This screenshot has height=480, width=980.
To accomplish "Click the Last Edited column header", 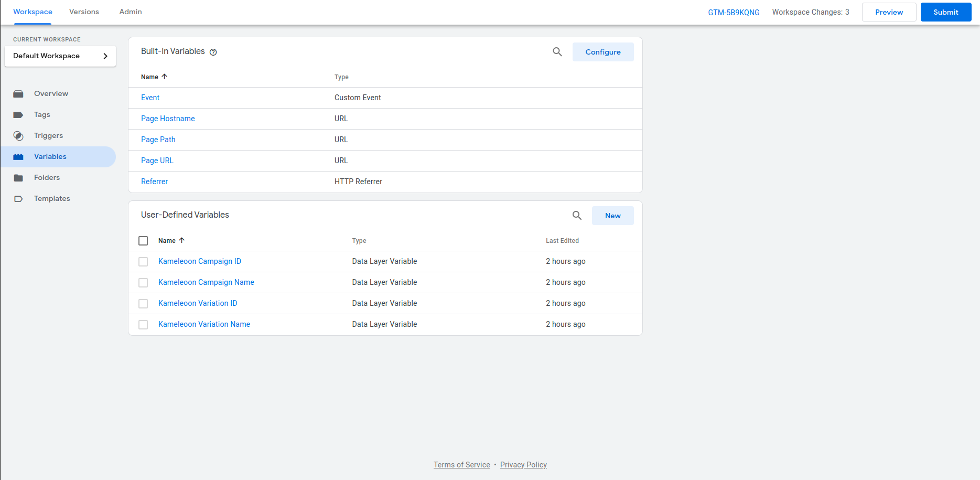I will (x=562, y=241).
